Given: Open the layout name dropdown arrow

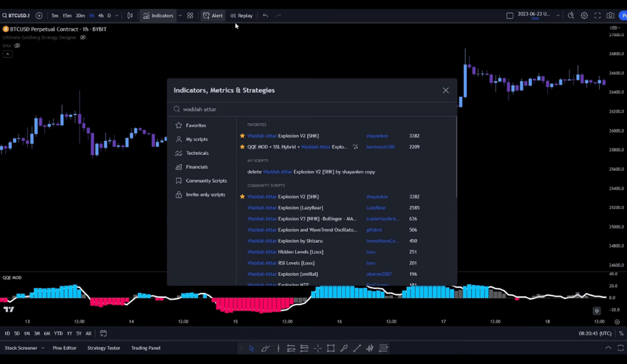Looking at the screenshot, I should (x=558, y=15).
